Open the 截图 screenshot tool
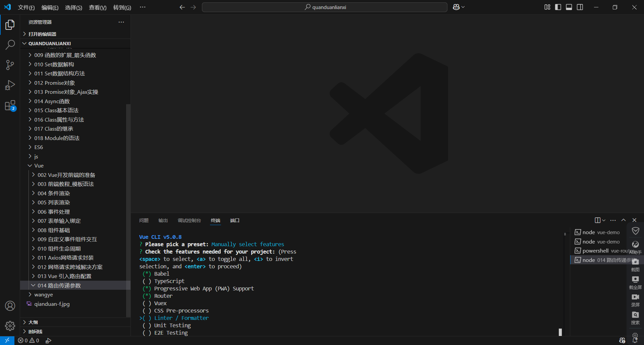This screenshot has height=345, width=644. pos(635,265)
